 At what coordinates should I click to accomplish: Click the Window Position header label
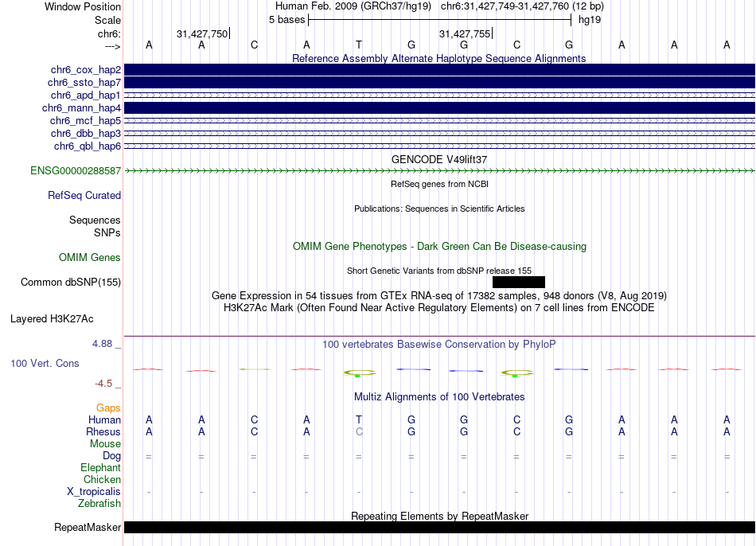coord(83,6)
